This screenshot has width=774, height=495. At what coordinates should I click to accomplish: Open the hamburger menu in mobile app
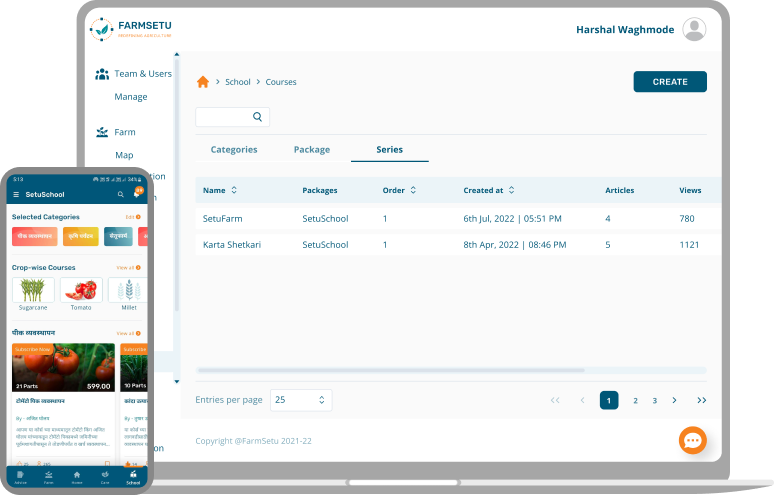(x=16, y=194)
